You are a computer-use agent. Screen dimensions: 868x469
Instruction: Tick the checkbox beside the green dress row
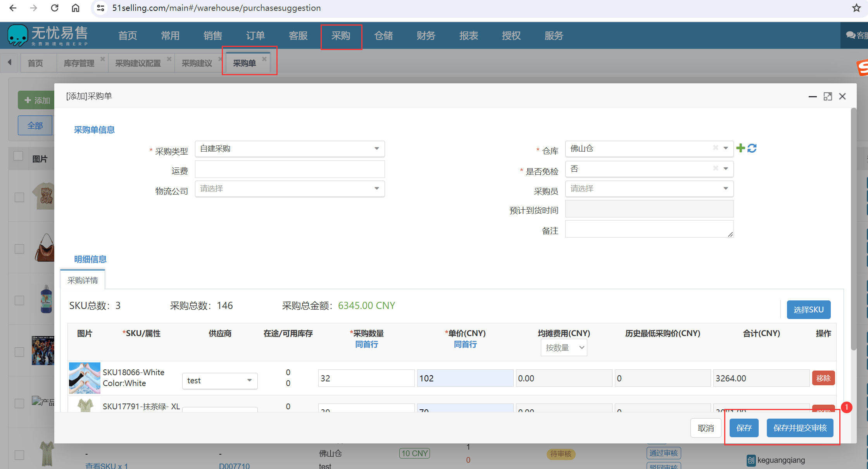pos(19,455)
